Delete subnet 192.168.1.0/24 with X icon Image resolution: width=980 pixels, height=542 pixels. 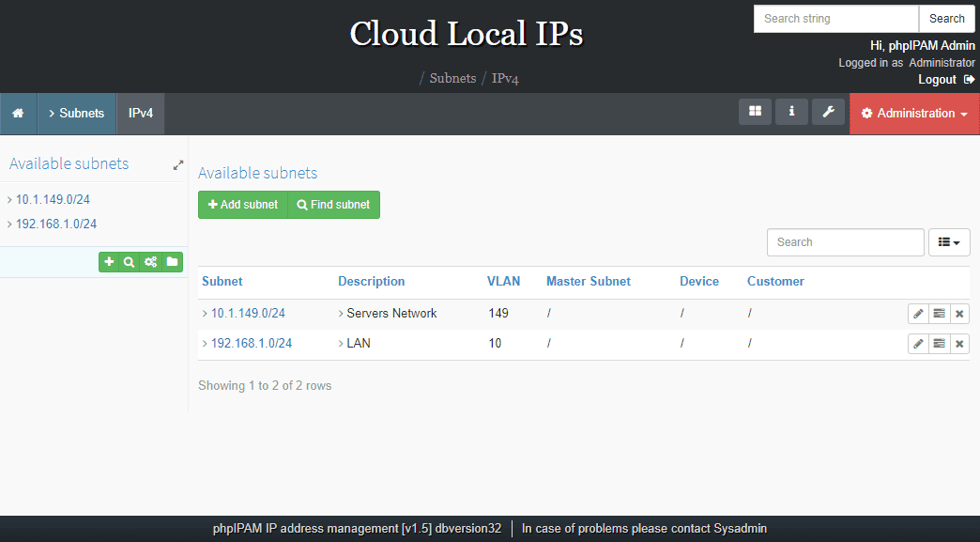tap(959, 344)
